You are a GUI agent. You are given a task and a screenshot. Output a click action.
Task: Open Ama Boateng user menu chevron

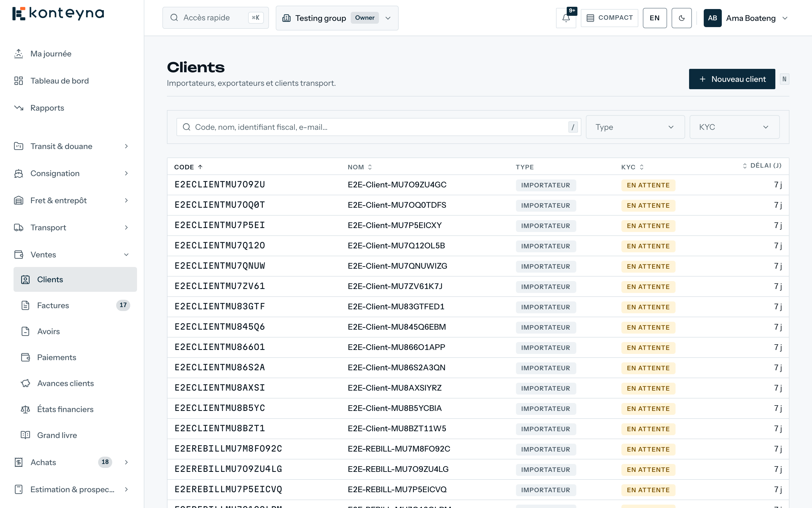785,18
